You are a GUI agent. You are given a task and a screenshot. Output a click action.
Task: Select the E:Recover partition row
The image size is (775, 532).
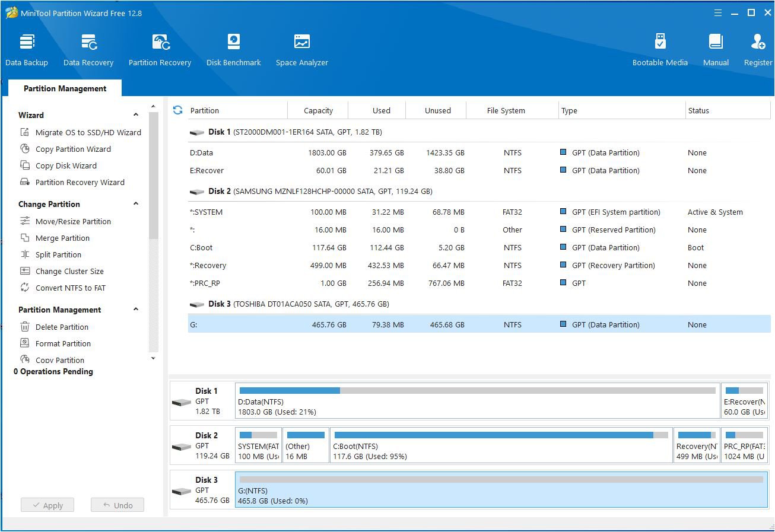479,170
